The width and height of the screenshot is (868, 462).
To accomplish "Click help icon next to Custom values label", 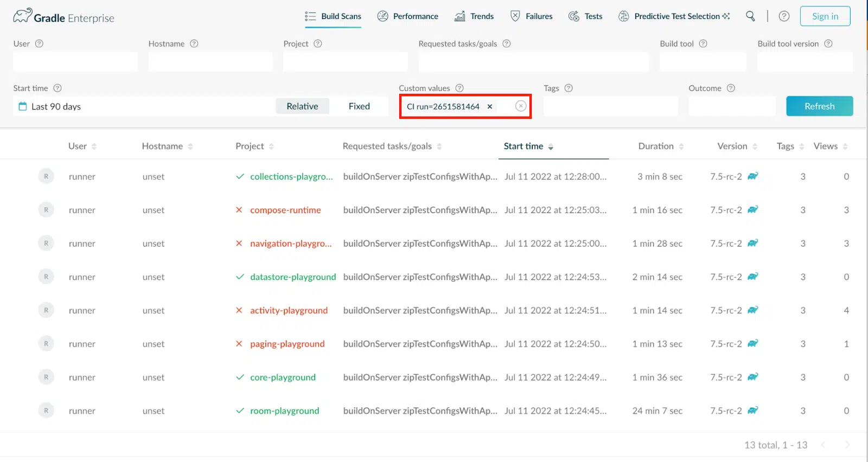I will (x=459, y=88).
